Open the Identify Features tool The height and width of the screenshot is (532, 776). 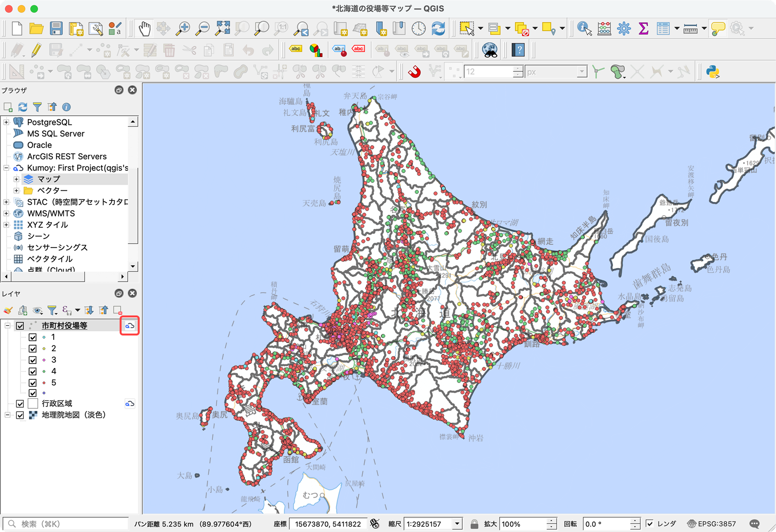click(584, 29)
